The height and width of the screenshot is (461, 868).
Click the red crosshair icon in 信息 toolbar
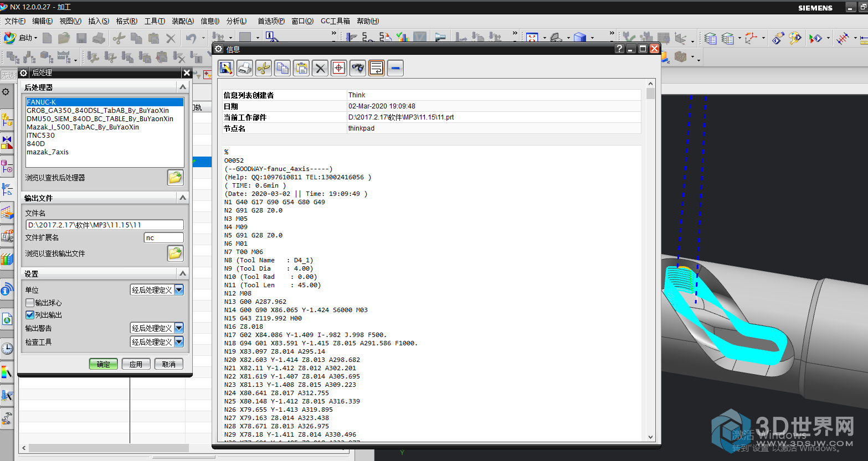click(x=339, y=68)
